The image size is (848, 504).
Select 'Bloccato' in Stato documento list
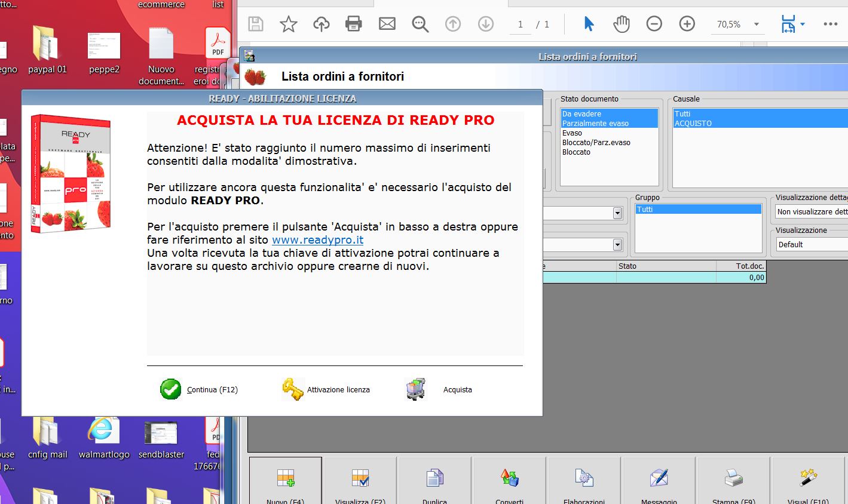609,152
